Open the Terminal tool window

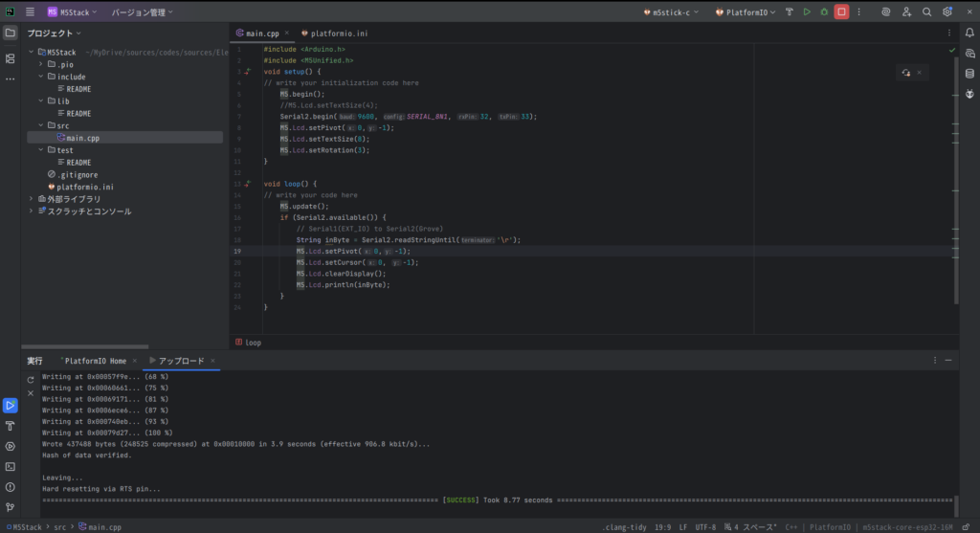click(11, 466)
